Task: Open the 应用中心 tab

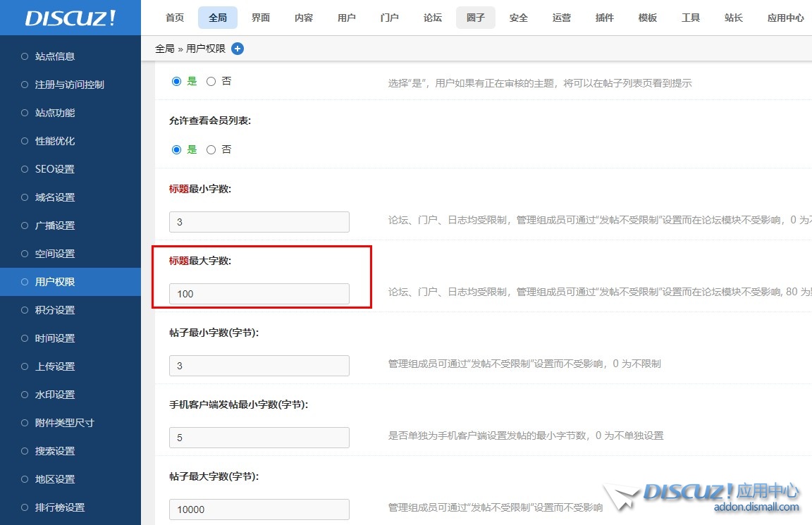Action: pos(785,18)
